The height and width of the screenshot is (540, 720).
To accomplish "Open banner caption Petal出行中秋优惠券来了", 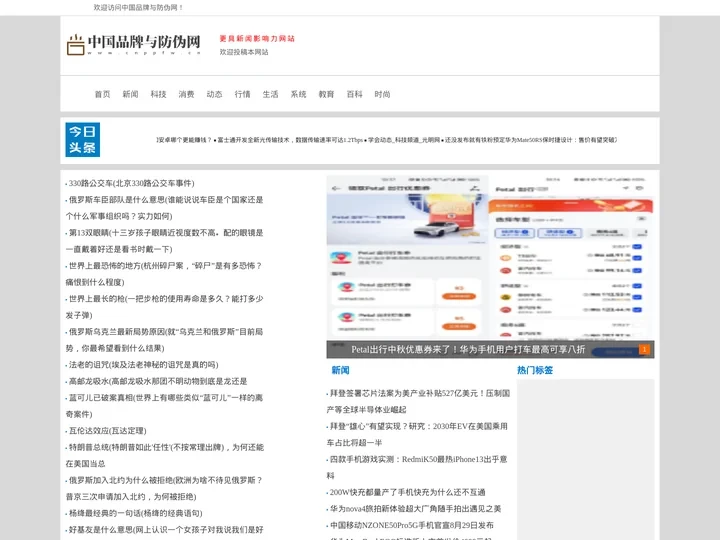I will [468, 349].
